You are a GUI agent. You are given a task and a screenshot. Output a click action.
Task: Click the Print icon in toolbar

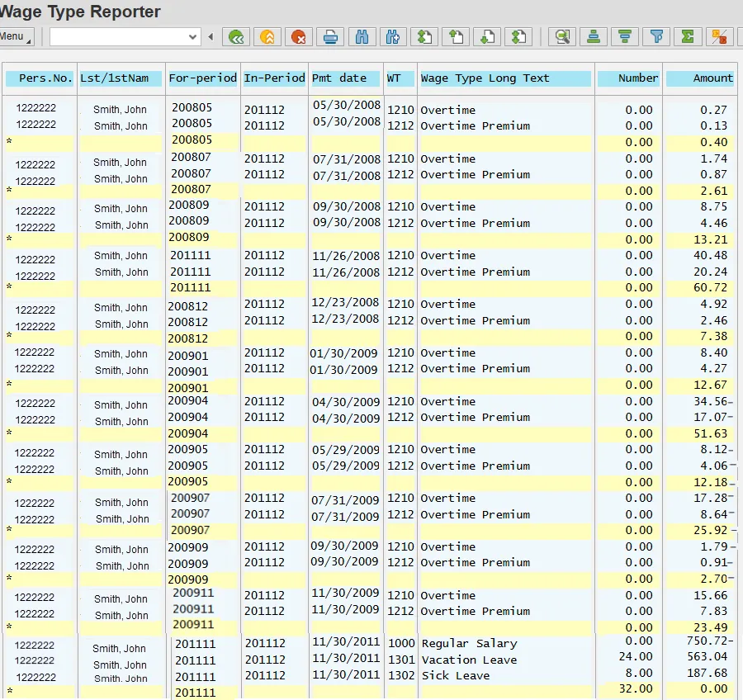coord(330,37)
